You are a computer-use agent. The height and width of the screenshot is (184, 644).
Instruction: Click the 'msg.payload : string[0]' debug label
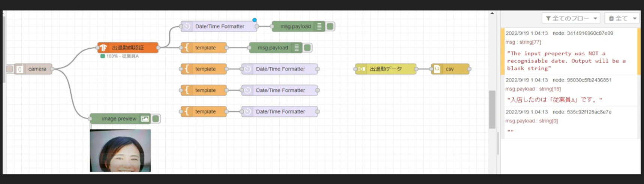point(532,121)
